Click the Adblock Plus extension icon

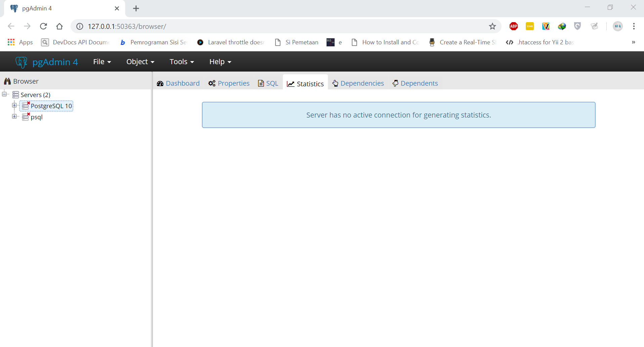pyautogui.click(x=513, y=26)
